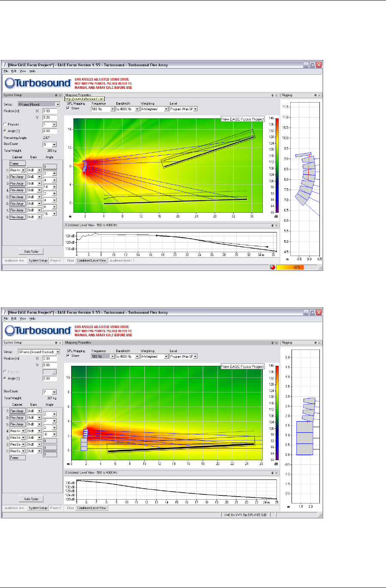386x588 pixels.
Task: Pin Combined Level View panel, GFrame (Ground Stacked) window
Action: click(x=272, y=473)
